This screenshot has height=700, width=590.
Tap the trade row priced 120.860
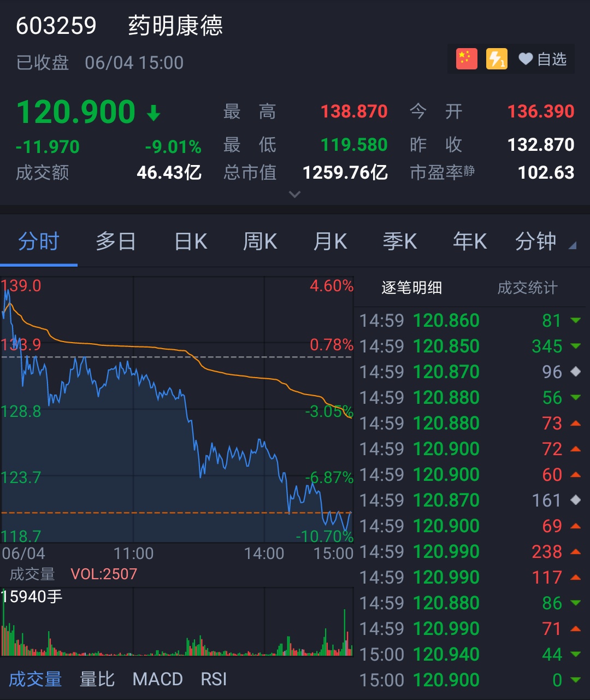(x=472, y=320)
